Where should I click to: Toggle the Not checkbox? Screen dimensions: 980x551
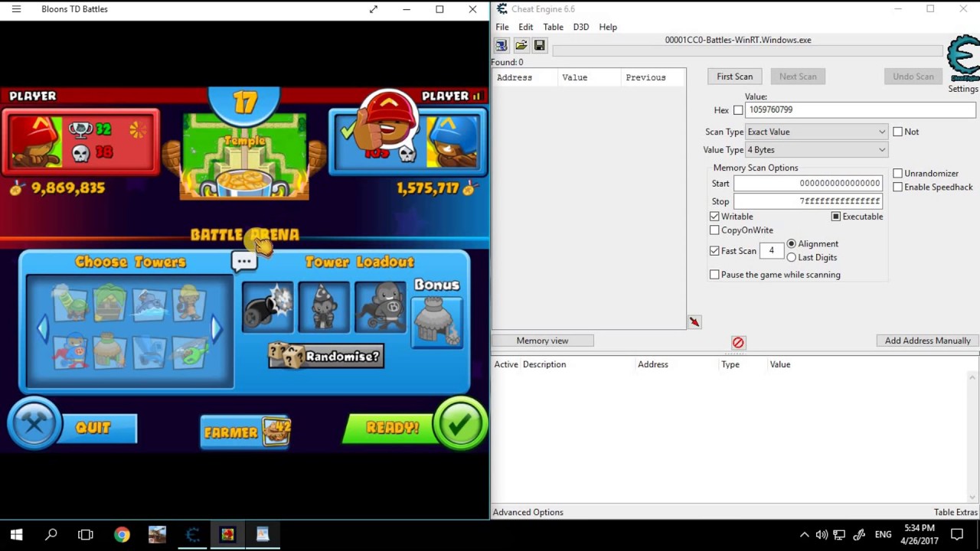[897, 132]
